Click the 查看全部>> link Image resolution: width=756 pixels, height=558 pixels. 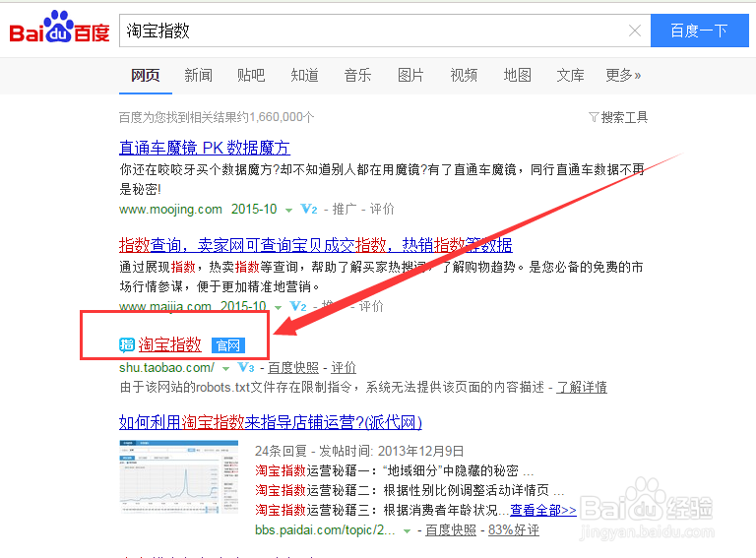coord(543,510)
